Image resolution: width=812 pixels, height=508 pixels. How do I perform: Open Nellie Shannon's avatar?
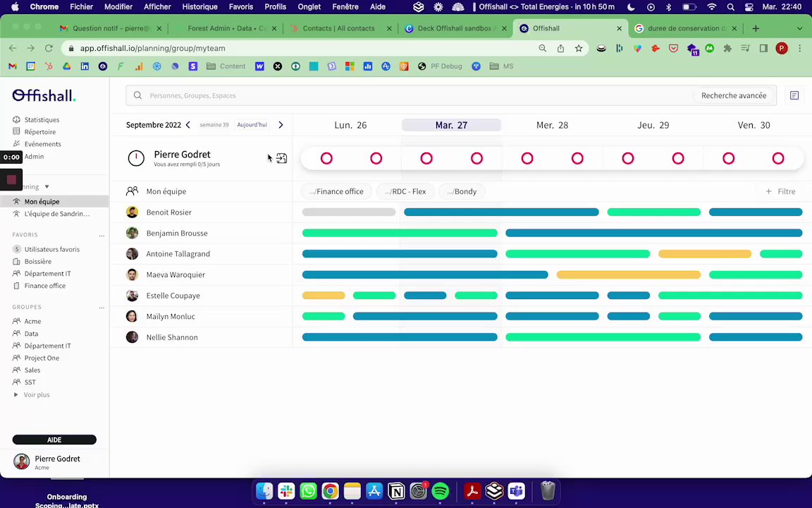pos(132,337)
